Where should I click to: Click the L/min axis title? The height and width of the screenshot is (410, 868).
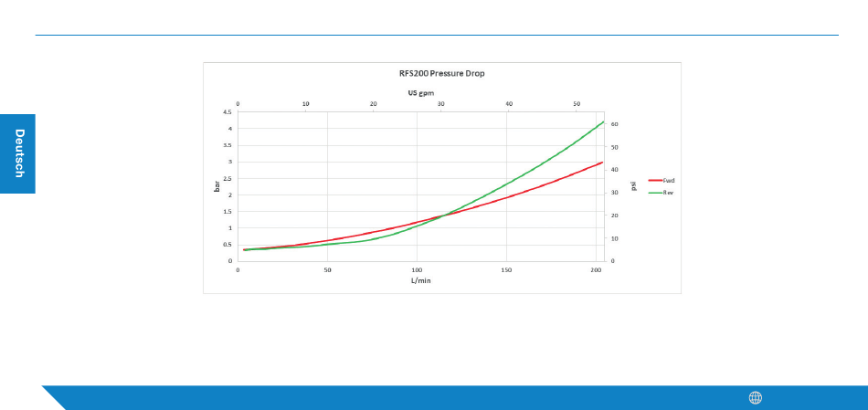point(420,280)
